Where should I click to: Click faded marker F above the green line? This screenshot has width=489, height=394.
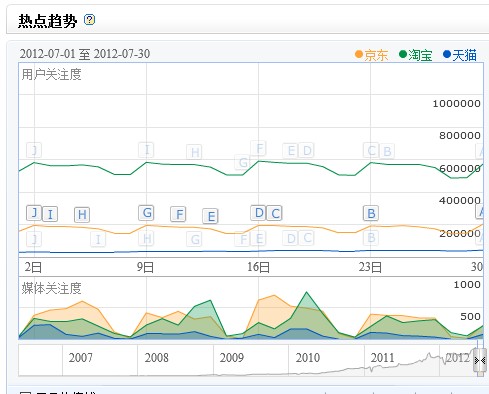(x=259, y=148)
